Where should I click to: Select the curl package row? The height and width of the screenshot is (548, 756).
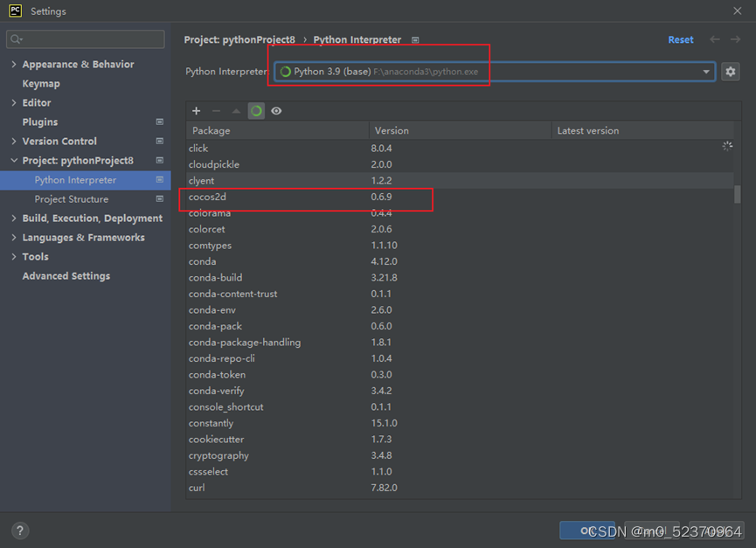pos(460,488)
